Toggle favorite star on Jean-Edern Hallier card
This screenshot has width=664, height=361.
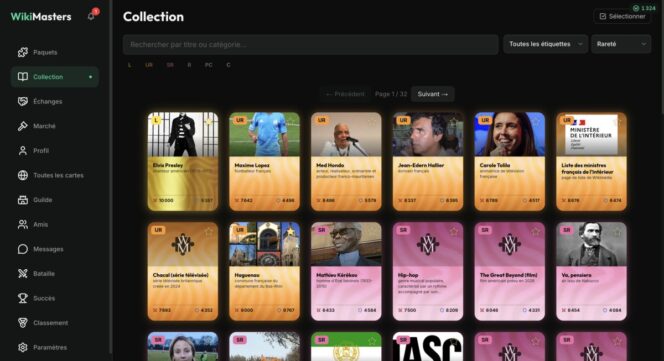[454, 121]
